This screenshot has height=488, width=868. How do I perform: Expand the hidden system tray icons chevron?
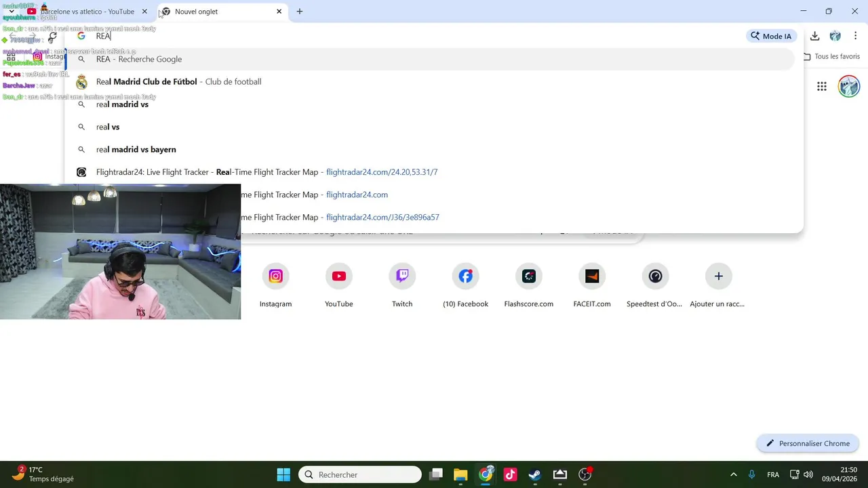733,474
